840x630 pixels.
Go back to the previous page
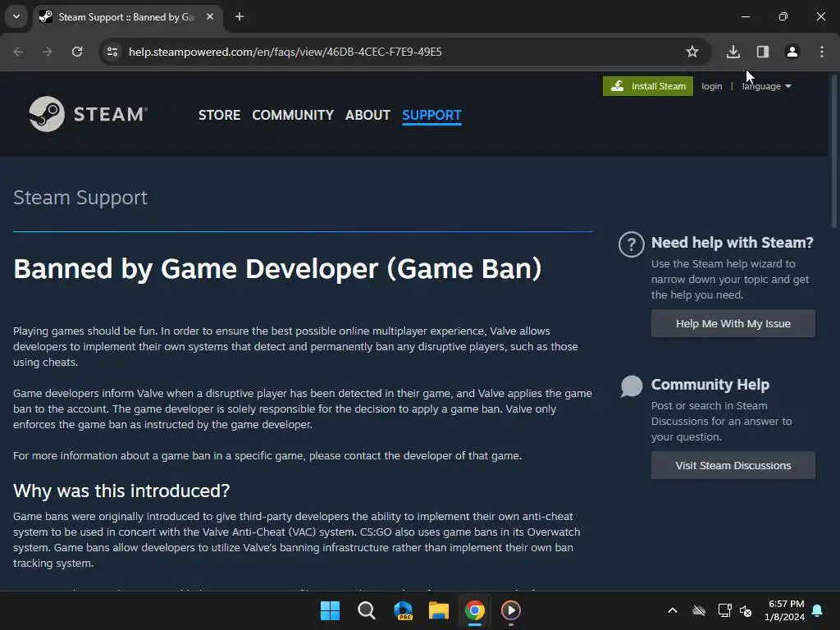pos(18,52)
